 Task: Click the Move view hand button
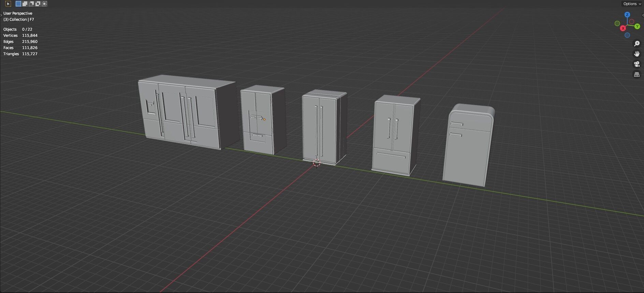tap(636, 54)
